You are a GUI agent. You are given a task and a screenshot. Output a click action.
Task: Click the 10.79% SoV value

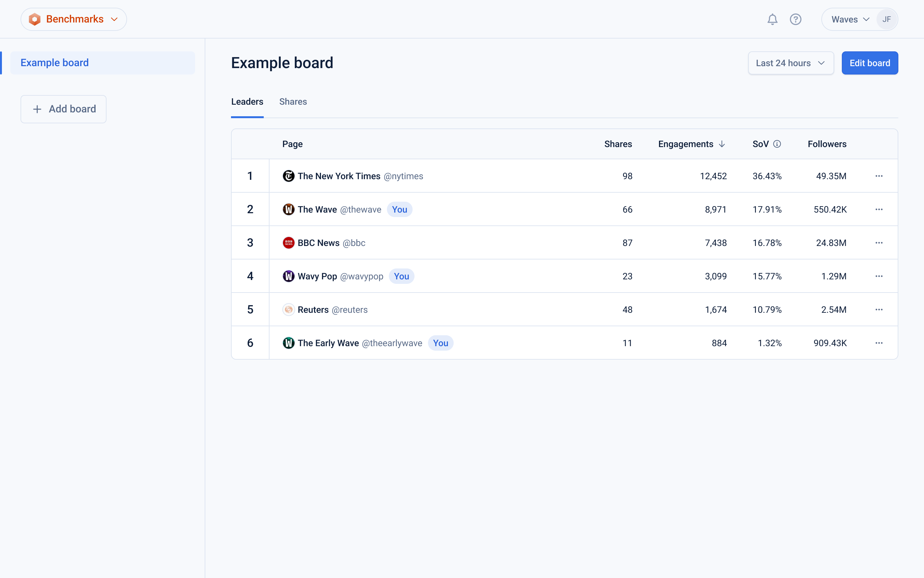click(x=767, y=310)
